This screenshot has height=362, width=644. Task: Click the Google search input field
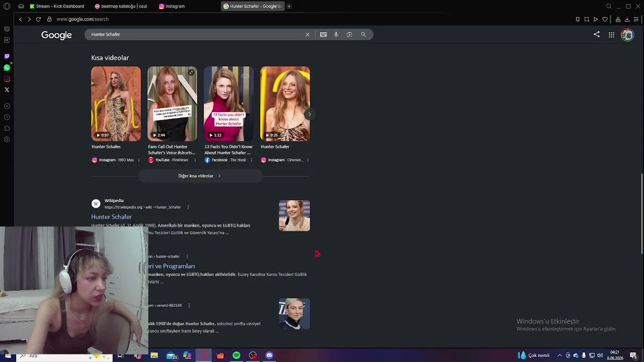pyautogui.click(x=196, y=34)
